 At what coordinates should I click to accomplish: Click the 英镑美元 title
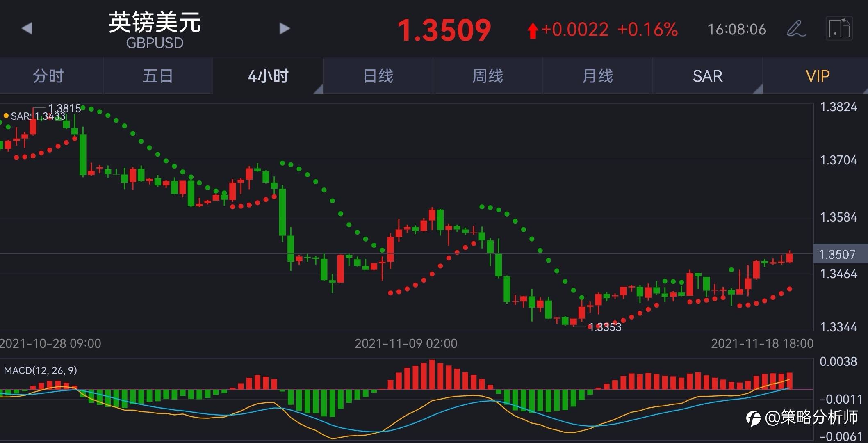[155, 23]
